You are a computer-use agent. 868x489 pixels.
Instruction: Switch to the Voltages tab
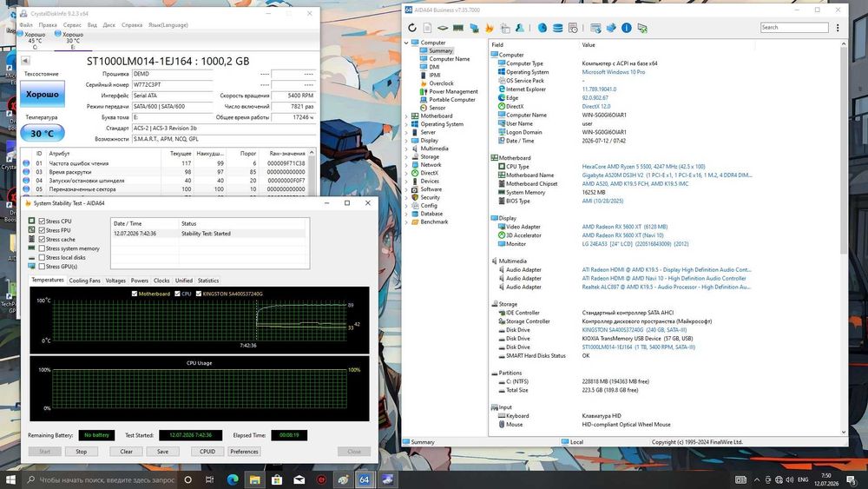pyautogui.click(x=115, y=281)
